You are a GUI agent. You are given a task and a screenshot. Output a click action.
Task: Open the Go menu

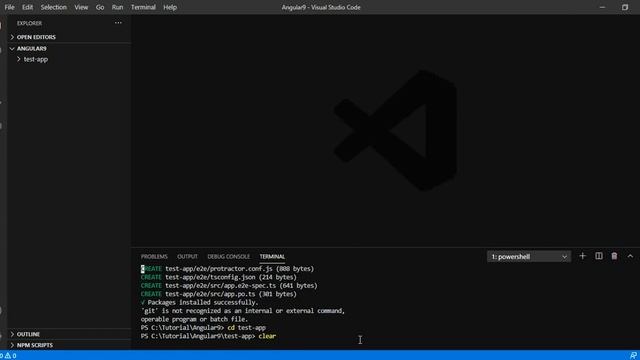(100, 7)
